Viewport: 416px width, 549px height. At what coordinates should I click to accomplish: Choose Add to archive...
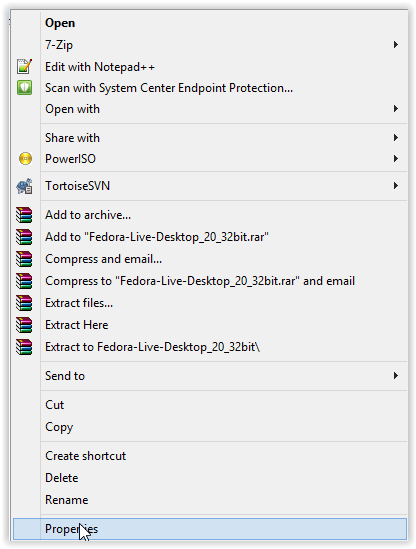click(210, 215)
